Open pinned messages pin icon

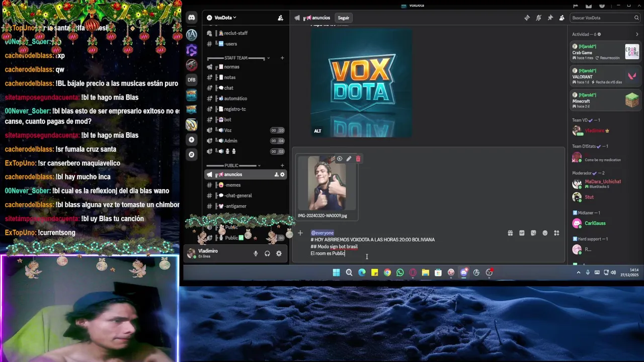(550, 18)
